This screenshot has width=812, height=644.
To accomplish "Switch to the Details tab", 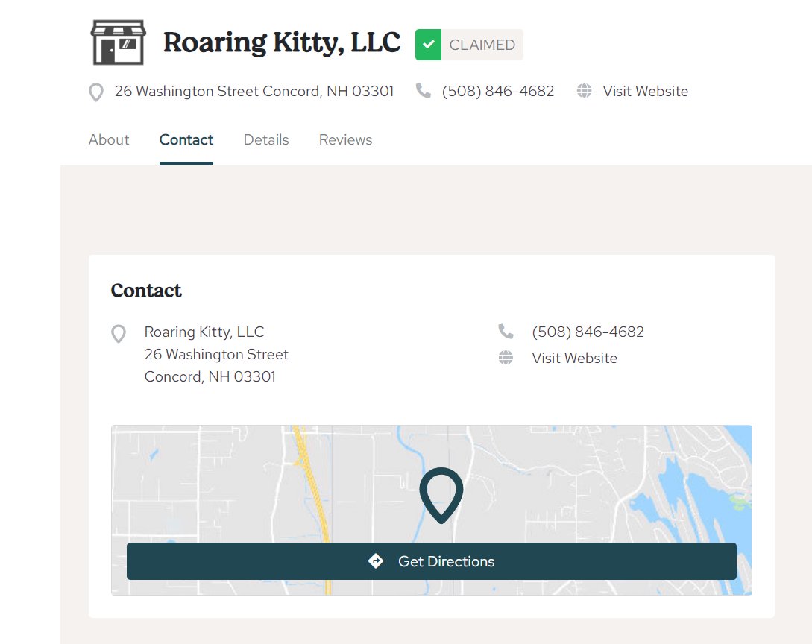I will tap(266, 139).
